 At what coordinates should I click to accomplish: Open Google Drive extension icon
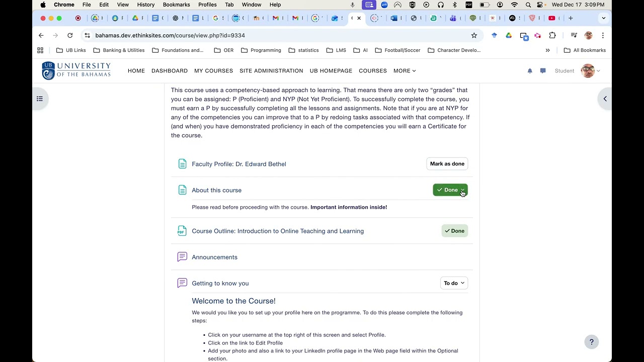(509, 35)
